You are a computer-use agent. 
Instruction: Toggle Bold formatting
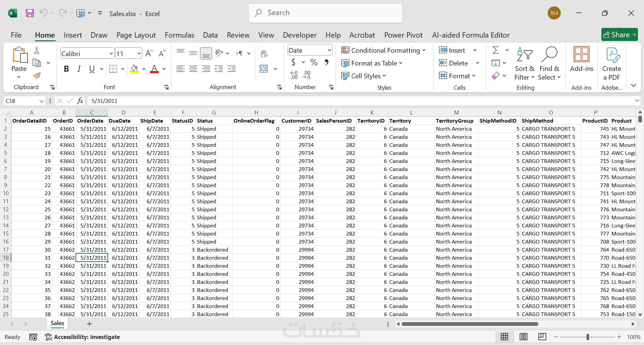click(66, 69)
